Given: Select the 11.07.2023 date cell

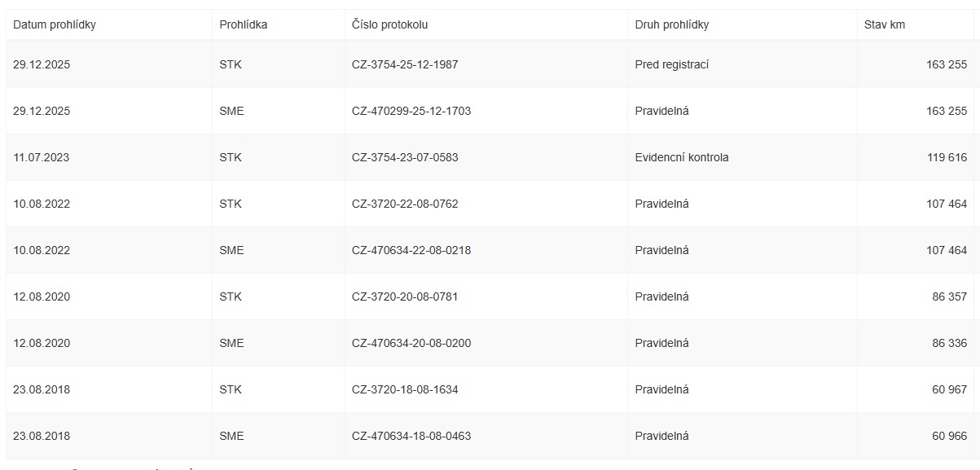Looking at the screenshot, I should pos(42,157).
